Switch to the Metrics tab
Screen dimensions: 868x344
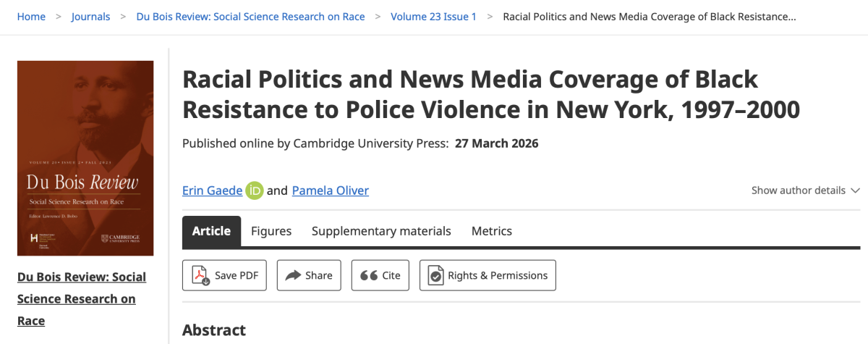tap(492, 231)
